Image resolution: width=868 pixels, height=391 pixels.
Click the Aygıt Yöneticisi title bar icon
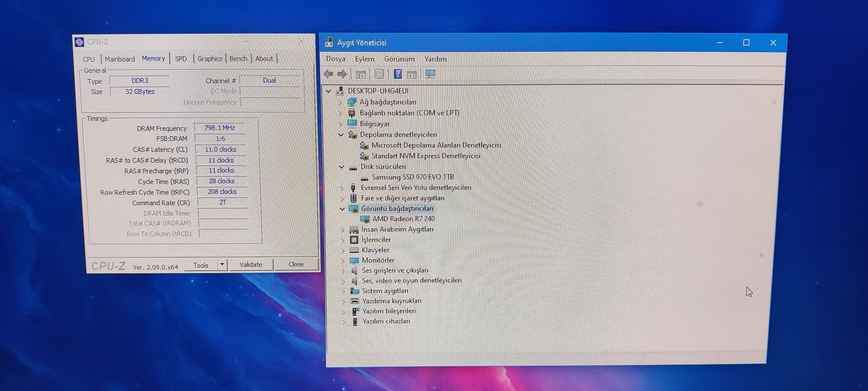coord(329,43)
